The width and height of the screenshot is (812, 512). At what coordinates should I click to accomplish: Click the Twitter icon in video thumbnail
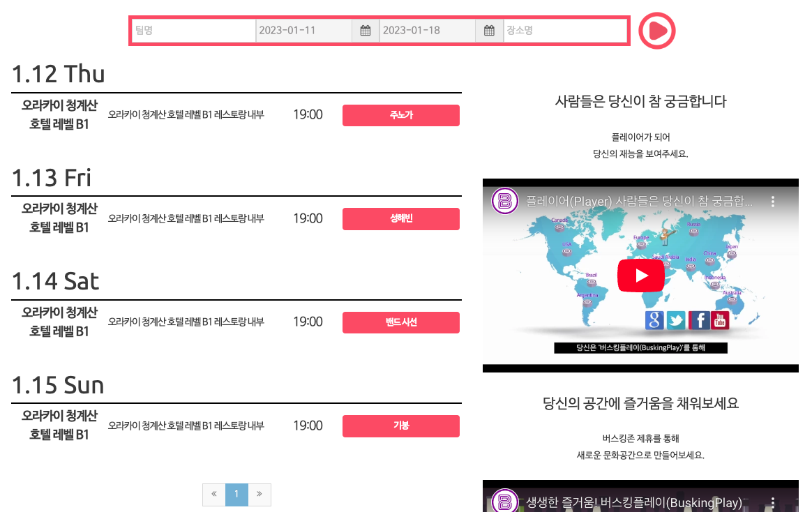[x=676, y=320]
